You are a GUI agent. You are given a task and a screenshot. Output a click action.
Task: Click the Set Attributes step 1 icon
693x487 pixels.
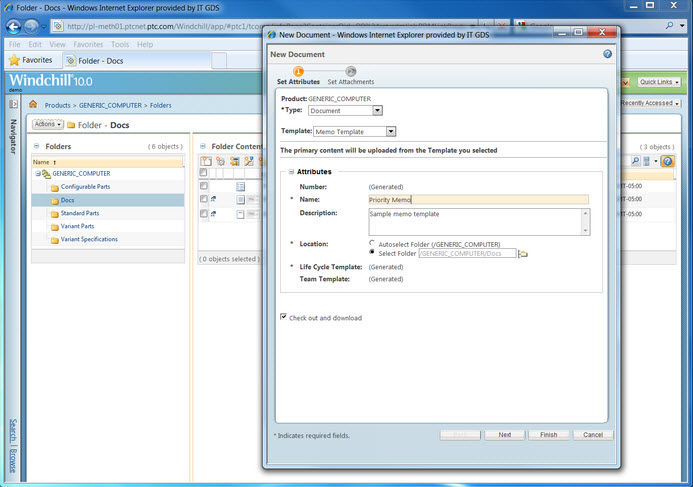click(298, 71)
